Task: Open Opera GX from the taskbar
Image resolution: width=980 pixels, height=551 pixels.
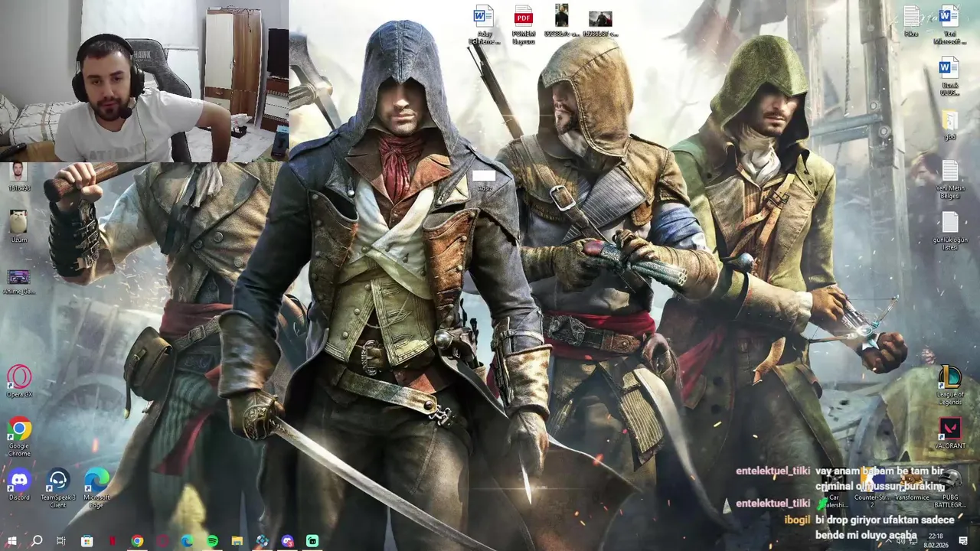Action: [162, 541]
